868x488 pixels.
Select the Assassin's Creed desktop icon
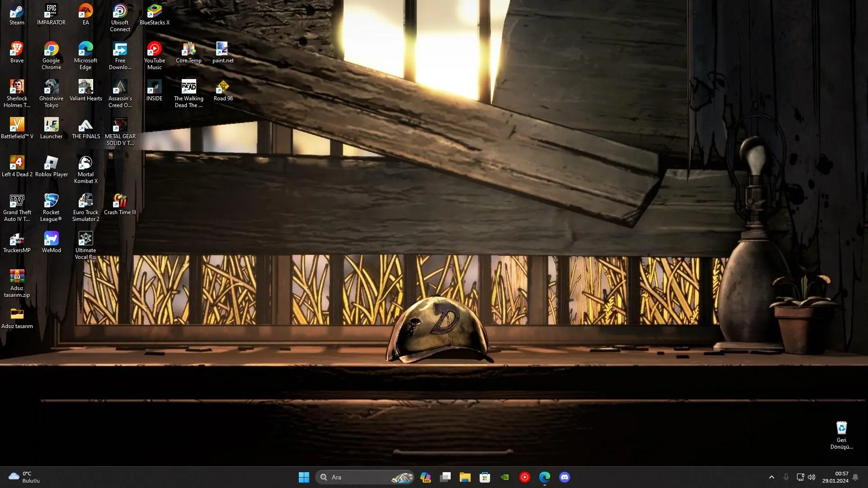(x=120, y=94)
